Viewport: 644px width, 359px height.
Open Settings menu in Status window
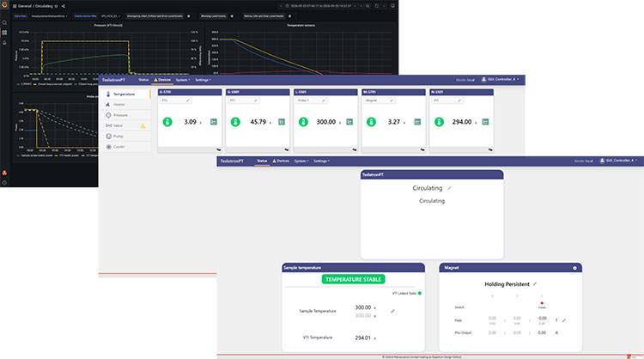[322, 161]
